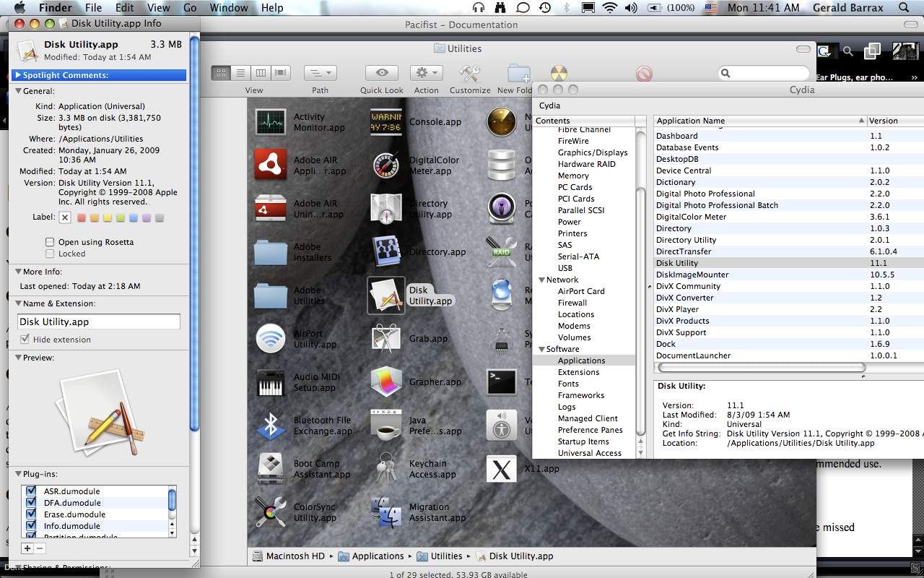Click the add plug-in plus button
The image size is (924, 578).
point(27,548)
